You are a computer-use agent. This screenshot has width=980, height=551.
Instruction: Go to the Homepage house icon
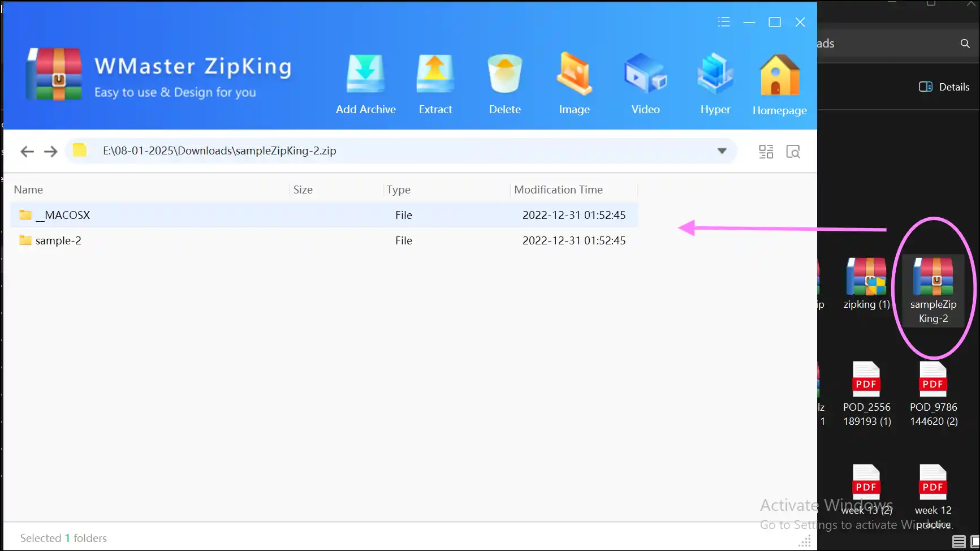[x=780, y=75]
